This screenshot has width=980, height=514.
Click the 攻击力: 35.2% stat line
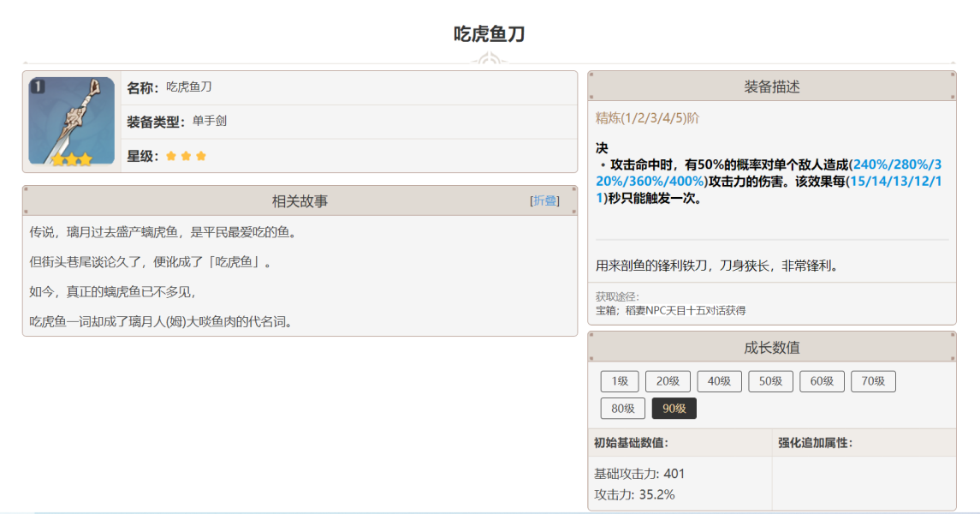(x=634, y=494)
